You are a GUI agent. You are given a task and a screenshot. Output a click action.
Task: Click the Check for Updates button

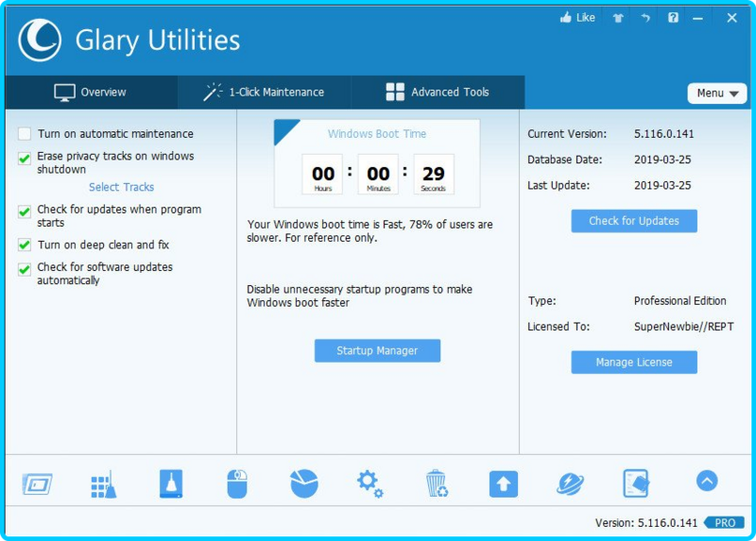(x=634, y=221)
